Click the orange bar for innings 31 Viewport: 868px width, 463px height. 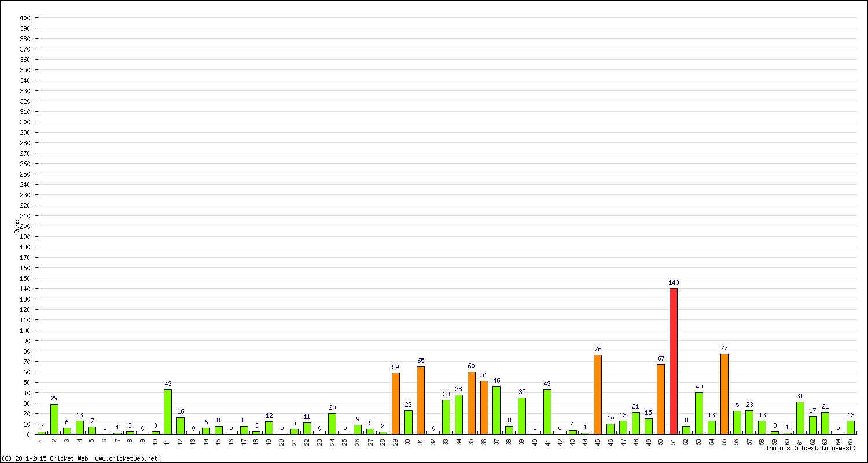[421, 400]
